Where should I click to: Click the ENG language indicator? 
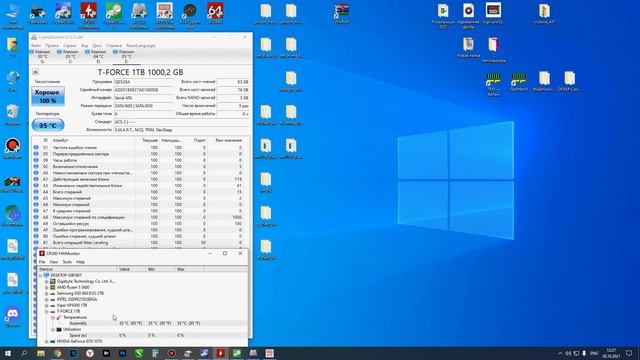594,353
